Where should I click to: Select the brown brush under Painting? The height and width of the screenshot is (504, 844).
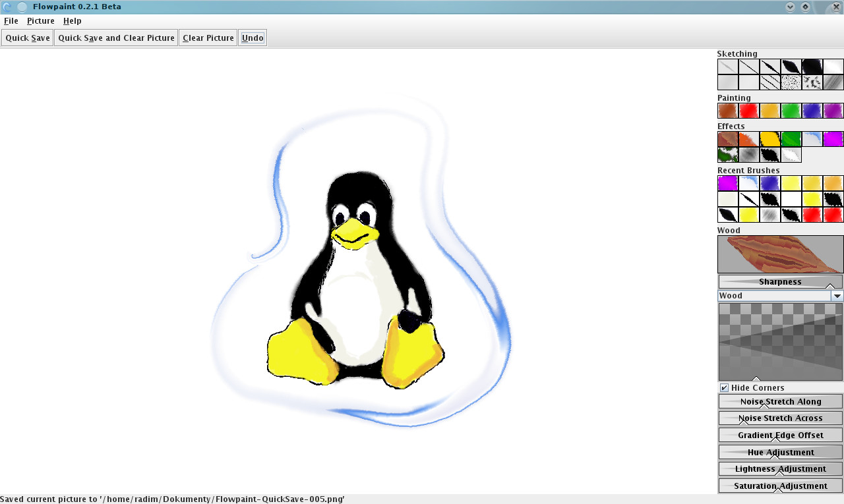tap(728, 111)
